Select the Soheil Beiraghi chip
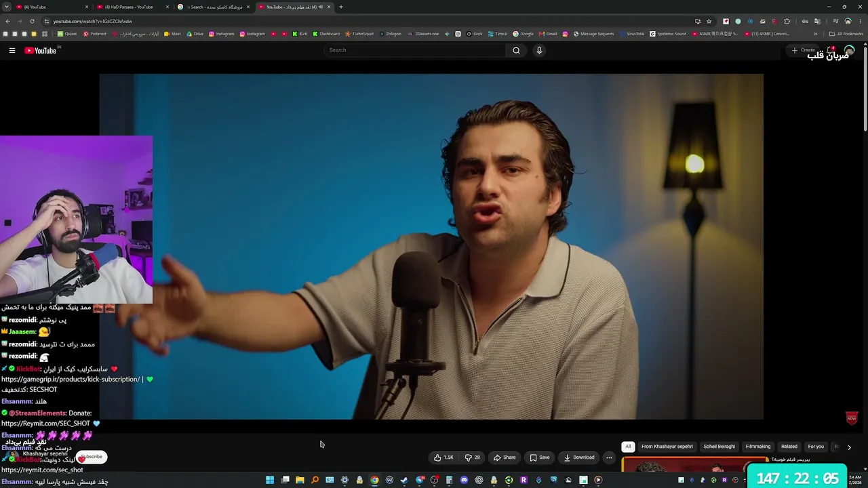 (x=719, y=447)
